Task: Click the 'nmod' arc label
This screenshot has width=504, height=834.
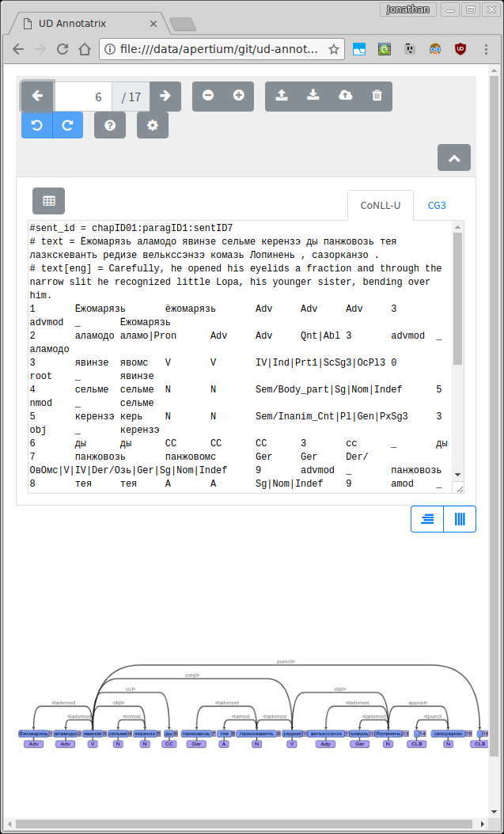Action: coord(131,716)
